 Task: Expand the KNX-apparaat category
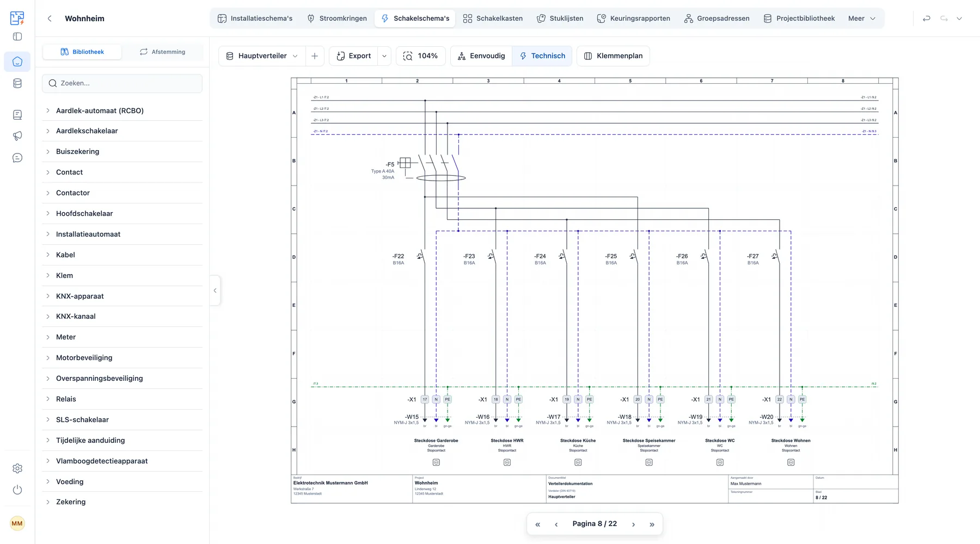pyautogui.click(x=122, y=296)
